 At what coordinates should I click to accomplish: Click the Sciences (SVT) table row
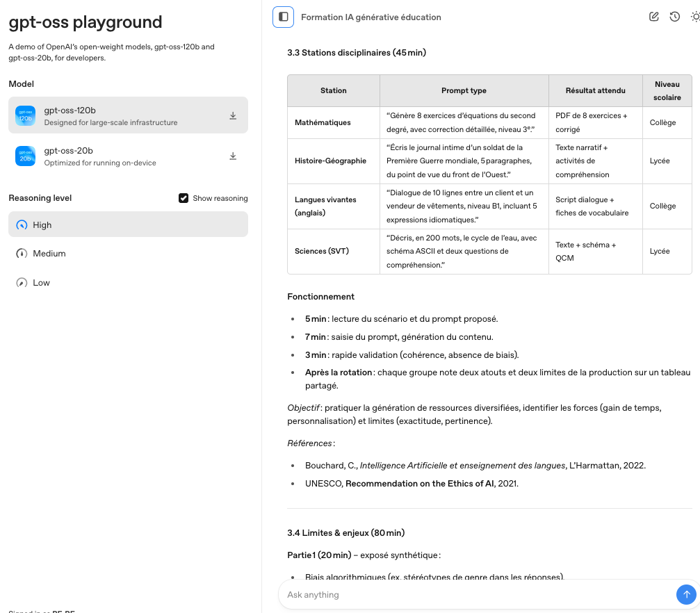489,251
